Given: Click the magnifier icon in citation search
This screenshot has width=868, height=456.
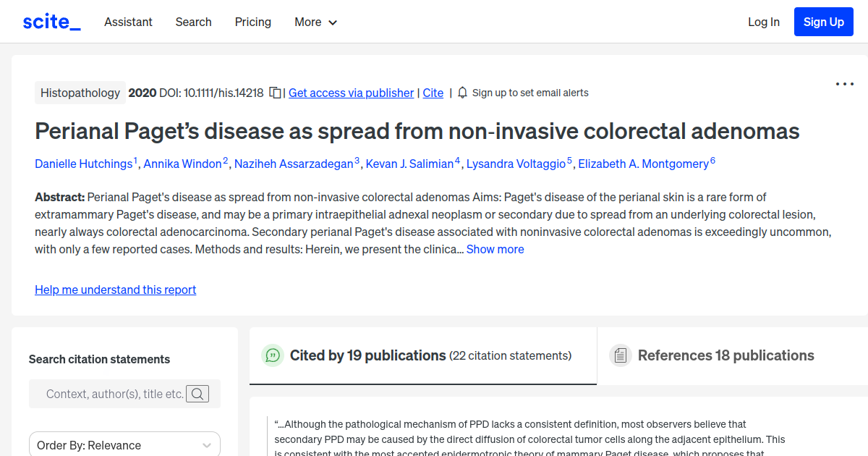Looking at the screenshot, I should tap(197, 394).
